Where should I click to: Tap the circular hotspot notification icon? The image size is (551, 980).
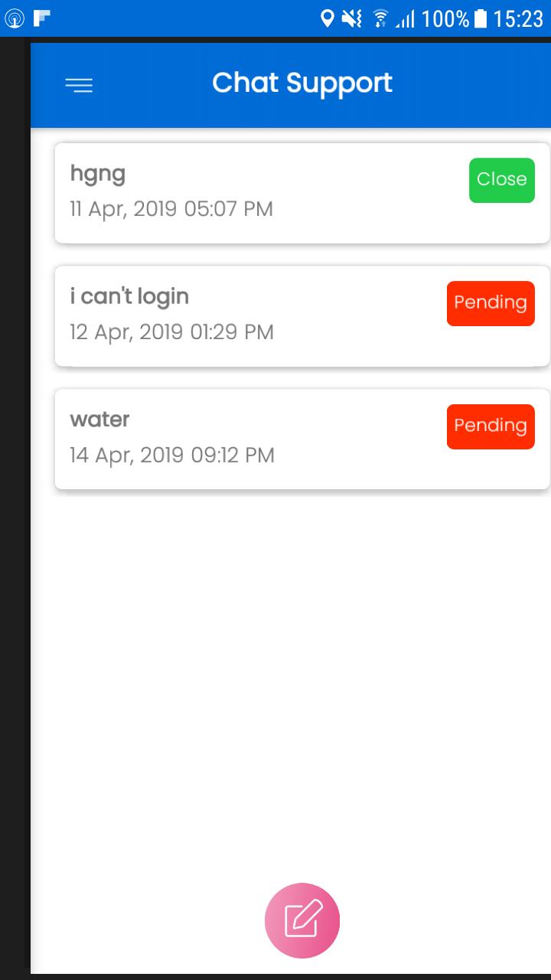pyautogui.click(x=15, y=18)
